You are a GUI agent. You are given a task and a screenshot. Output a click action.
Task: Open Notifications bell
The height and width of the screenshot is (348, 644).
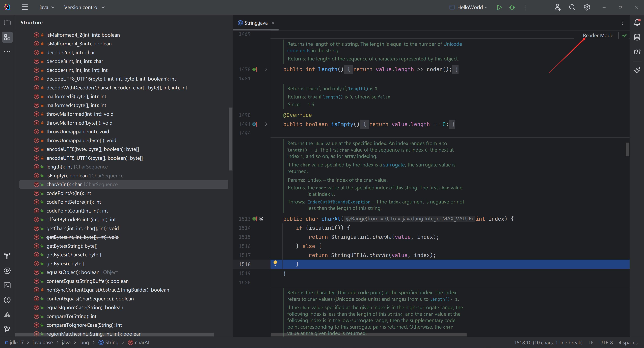(x=637, y=22)
